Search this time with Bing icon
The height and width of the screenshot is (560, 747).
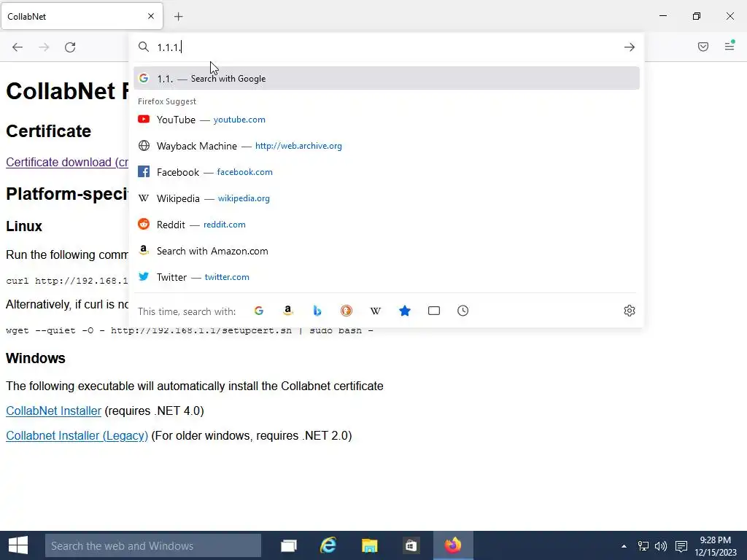[317, 311]
